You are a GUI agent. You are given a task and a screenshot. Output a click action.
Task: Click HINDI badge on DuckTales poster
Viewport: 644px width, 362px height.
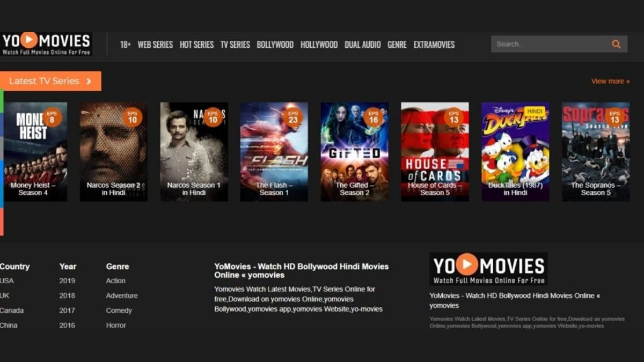tap(535, 111)
